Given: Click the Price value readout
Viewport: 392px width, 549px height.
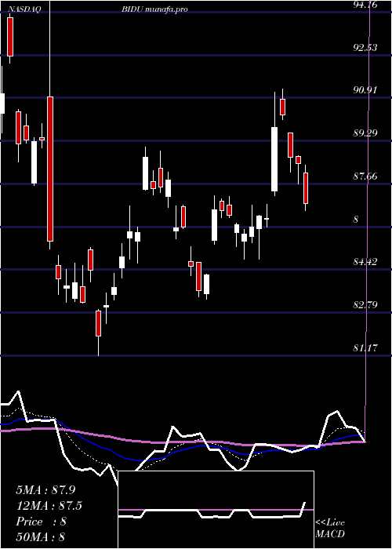Looking at the screenshot, I should (41, 522).
